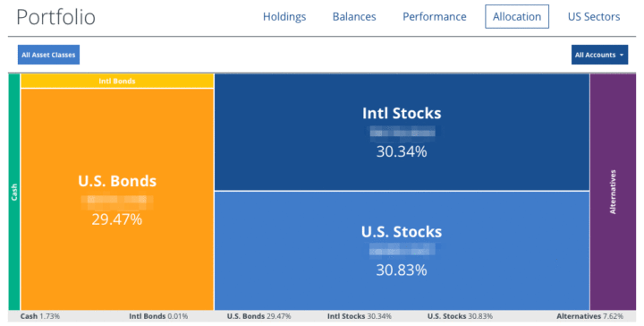Click the U.S. Stocks treemap block
Image resolution: width=644 pixels, height=326 pixels.
402,251
